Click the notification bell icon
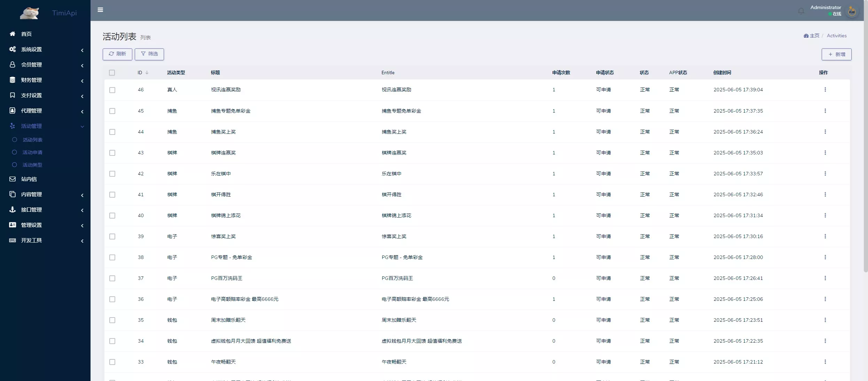This screenshot has height=381, width=868. coord(800,10)
